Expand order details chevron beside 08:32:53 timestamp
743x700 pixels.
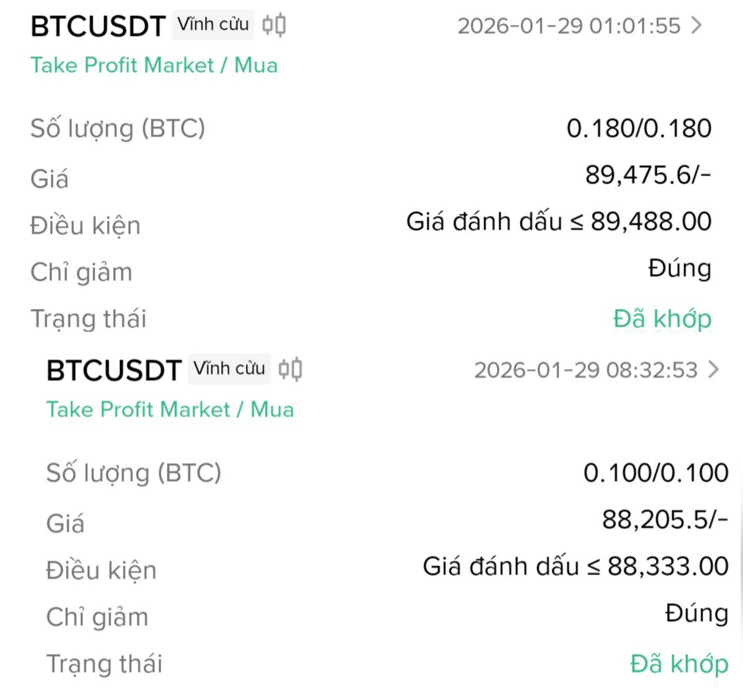714,370
